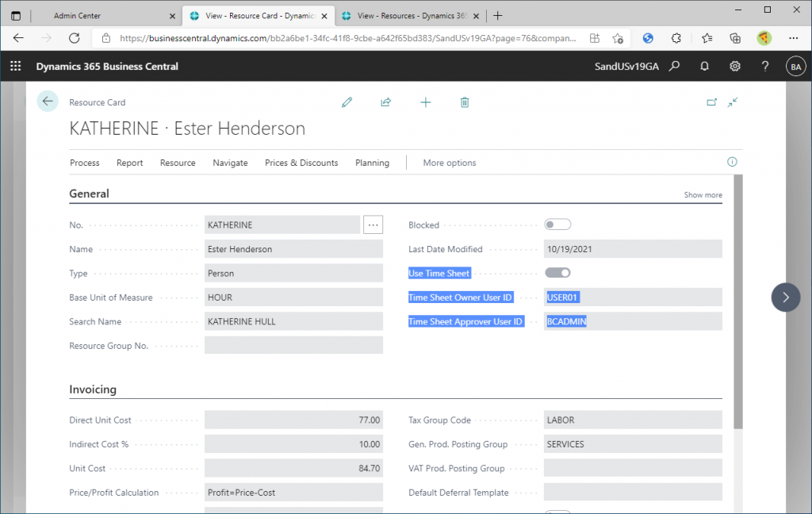Add this page to favorites star icon
This screenshot has width=812, height=514.
tap(617, 38)
